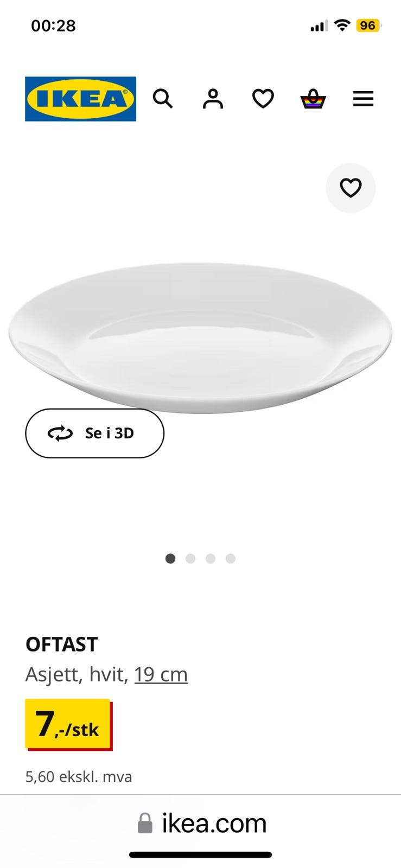401x868 pixels.
Task: Tap the search magnifier icon
Action: click(x=163, y=99)
